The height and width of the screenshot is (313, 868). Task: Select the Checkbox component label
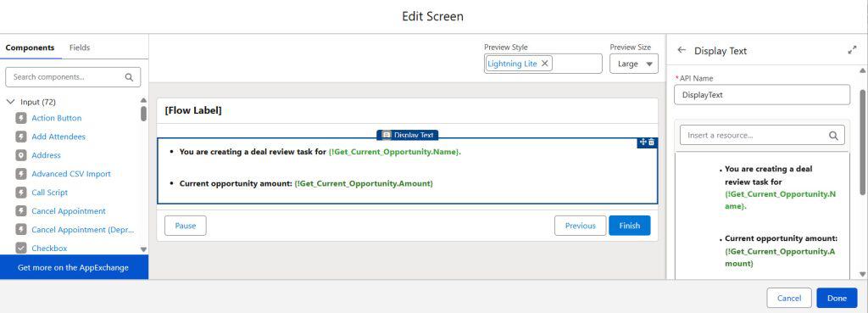[49, 249]
